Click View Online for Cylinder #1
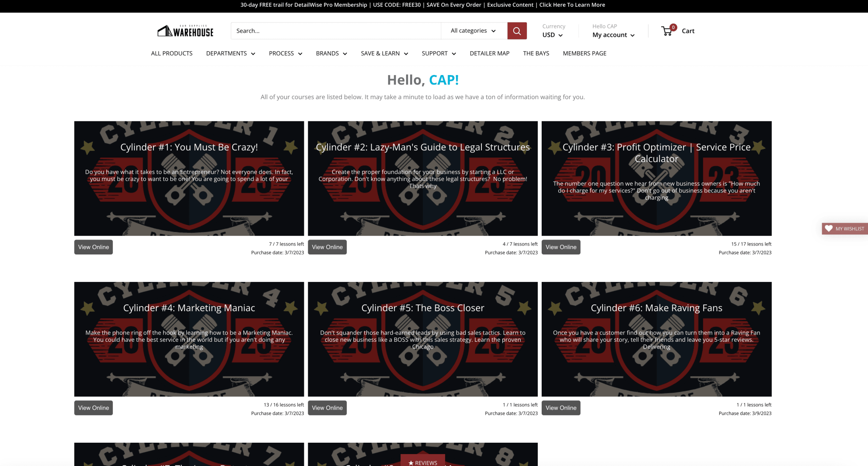 point(93,247)
